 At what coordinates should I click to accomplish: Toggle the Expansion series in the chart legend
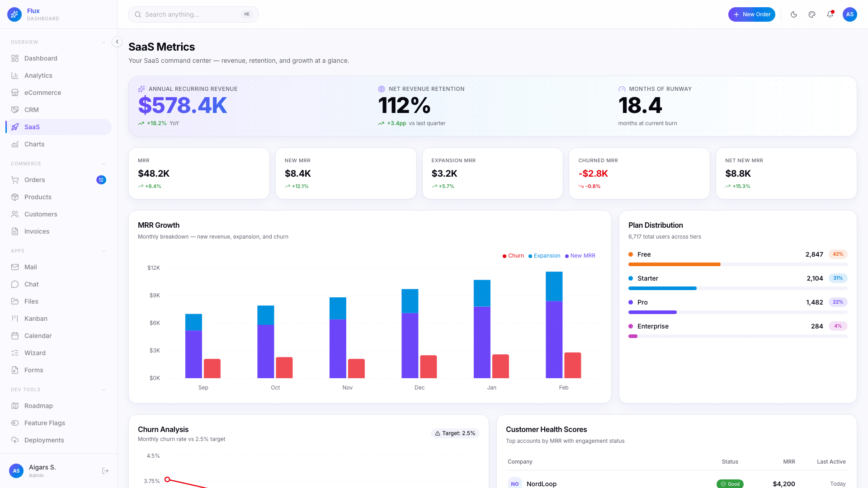pyautogui.click(x=544, y=256)
